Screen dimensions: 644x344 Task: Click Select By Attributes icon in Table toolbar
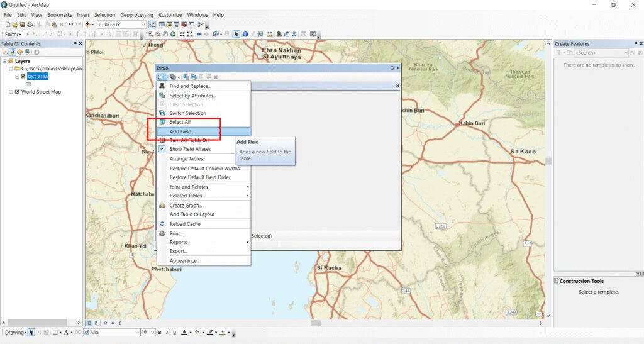click(186, 77)
